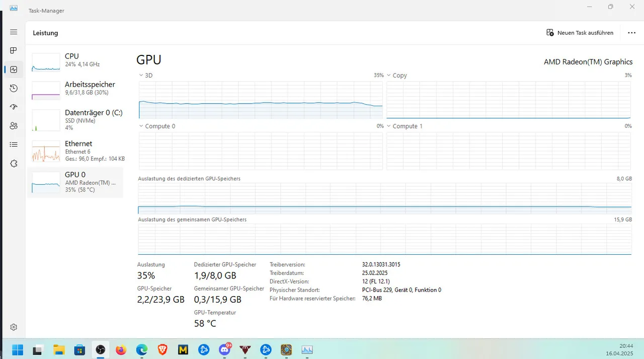Click the CPU mini graph thumbnail
The height and width of the screenshot is (359, 644).
click(x=46, y=62)
